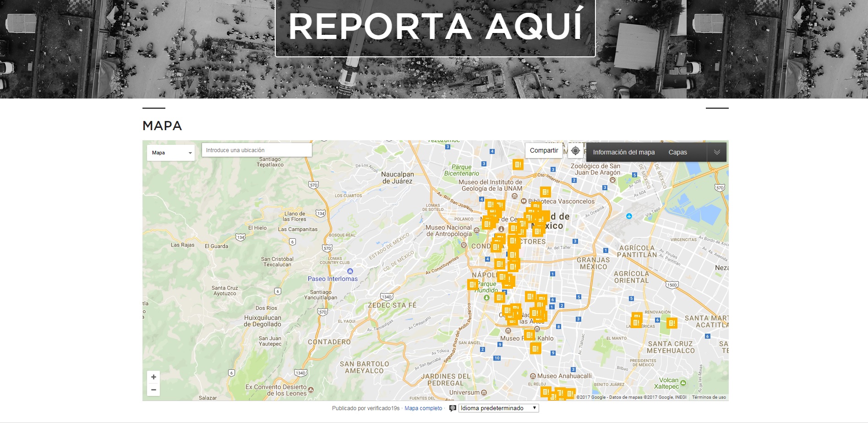Expand the map info panel chevron

pyautogui.click(x=716, y=153)
